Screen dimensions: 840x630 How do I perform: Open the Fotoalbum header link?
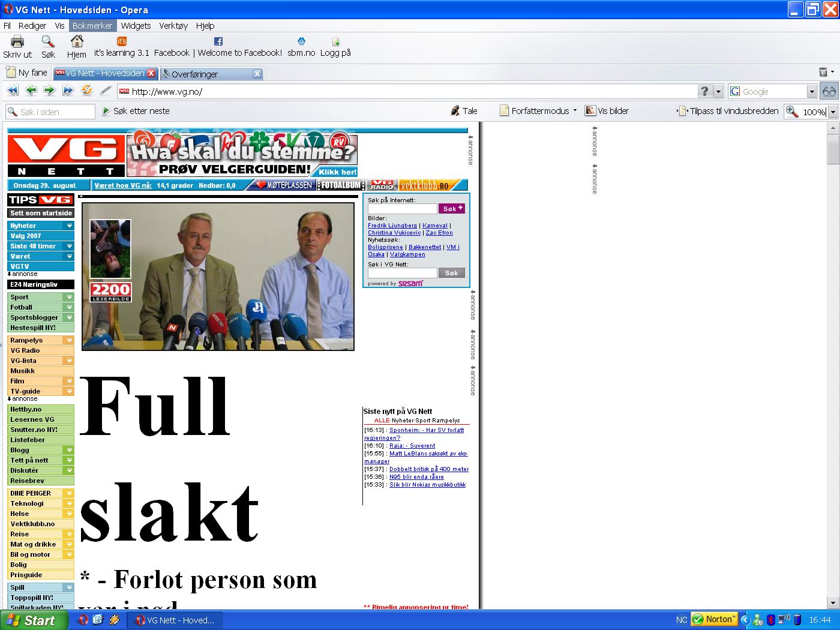click(x=340, y=185)
